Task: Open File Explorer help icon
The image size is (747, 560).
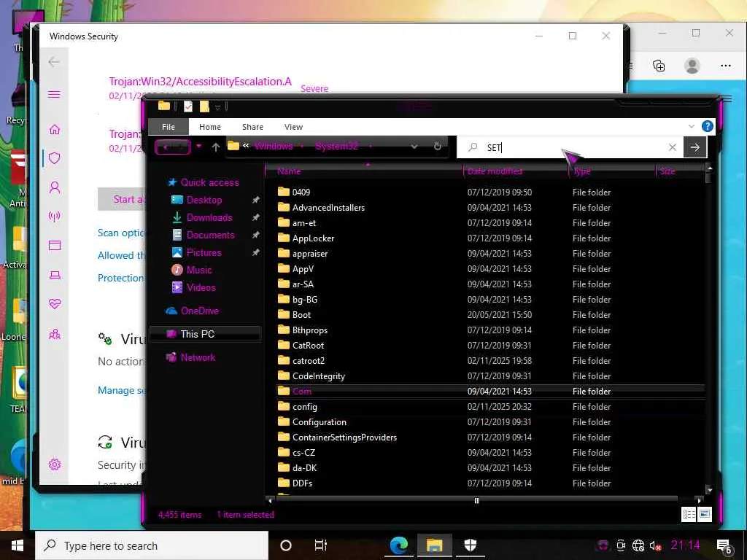Action: (x=708, y=126)
